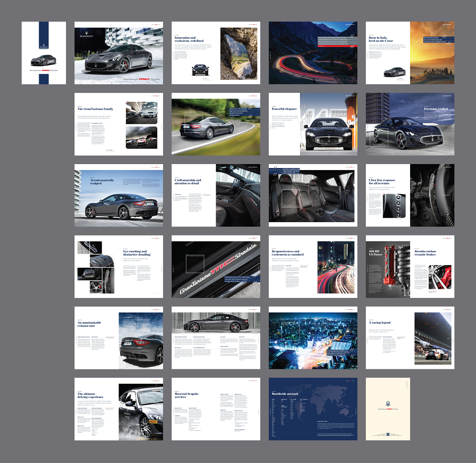Select 'Eye catching and distinctive detailing' spread
Viewport: 476px width, 463px height.
pyautogui.click(x=119, y=267)
